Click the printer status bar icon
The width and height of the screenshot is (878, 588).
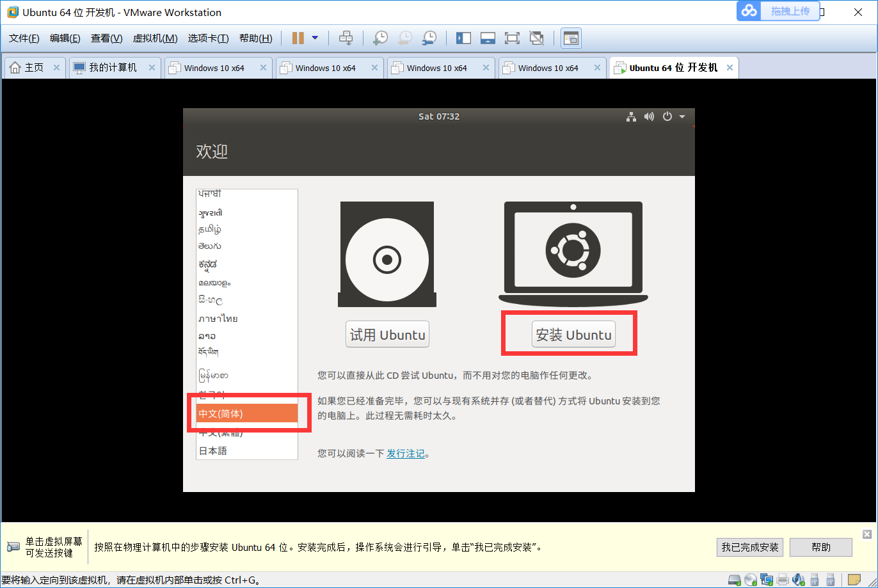(x=783, y=580)
